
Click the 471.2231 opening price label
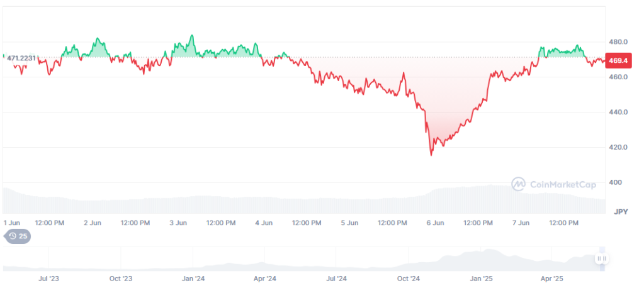(x=21, y=57)
